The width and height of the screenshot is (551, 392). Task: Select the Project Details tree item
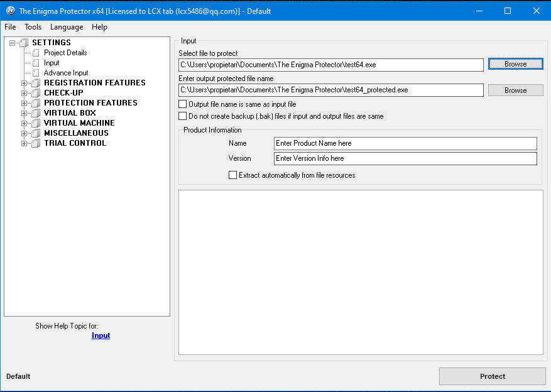pyautogui.click(x=65, y=53)
